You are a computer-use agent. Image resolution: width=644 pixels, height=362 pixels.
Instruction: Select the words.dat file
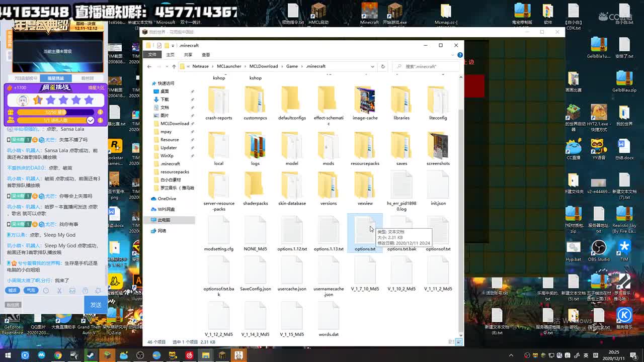(328, 320)
